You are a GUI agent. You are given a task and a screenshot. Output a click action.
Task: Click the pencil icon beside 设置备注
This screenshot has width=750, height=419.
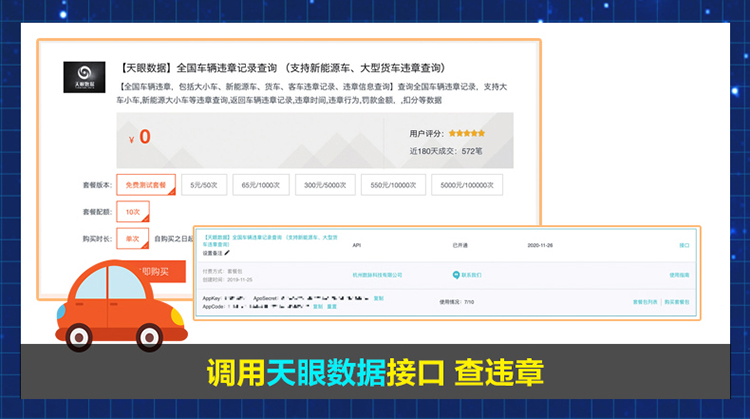[227, 253]
